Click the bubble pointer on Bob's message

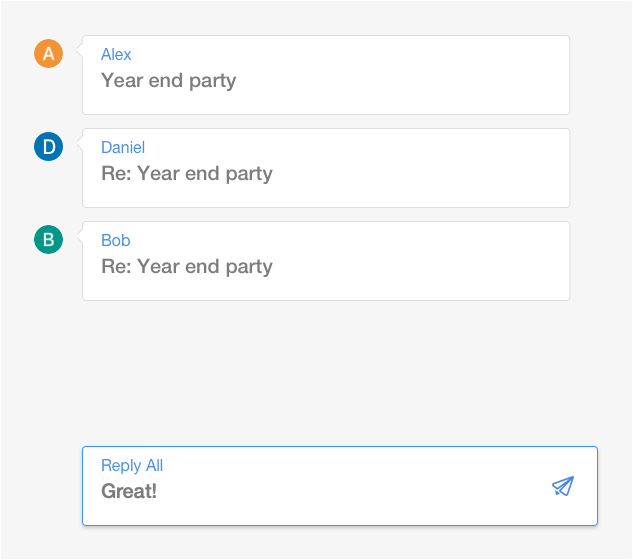click(x=79, y=240)
